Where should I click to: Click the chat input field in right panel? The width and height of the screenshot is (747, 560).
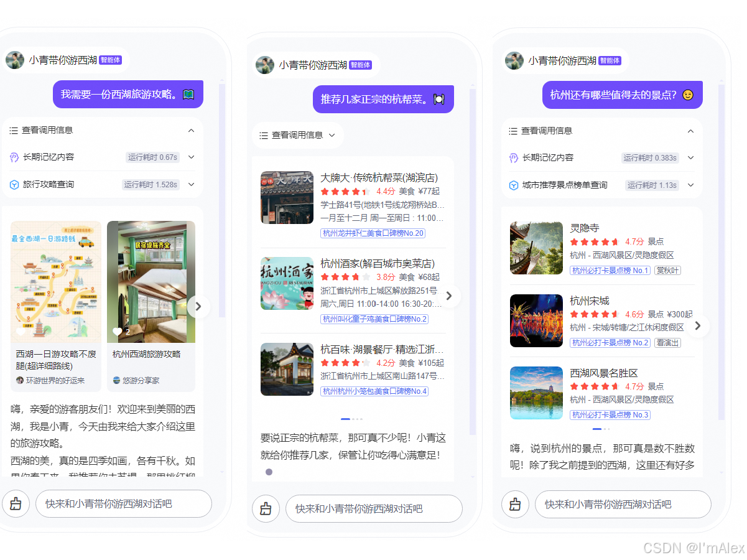(623, 505)
